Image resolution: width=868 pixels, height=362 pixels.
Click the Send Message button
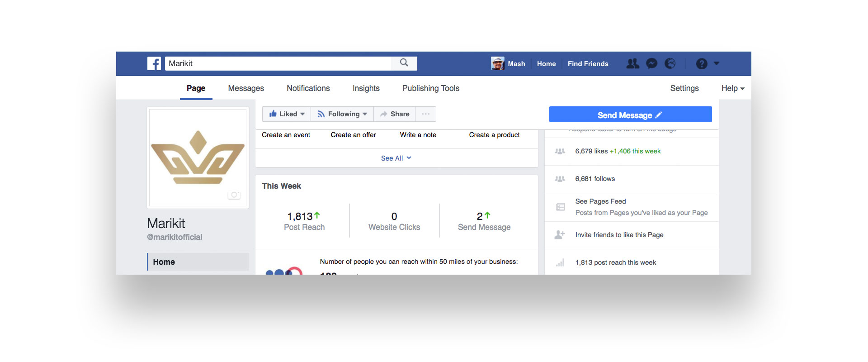point(630,115)
